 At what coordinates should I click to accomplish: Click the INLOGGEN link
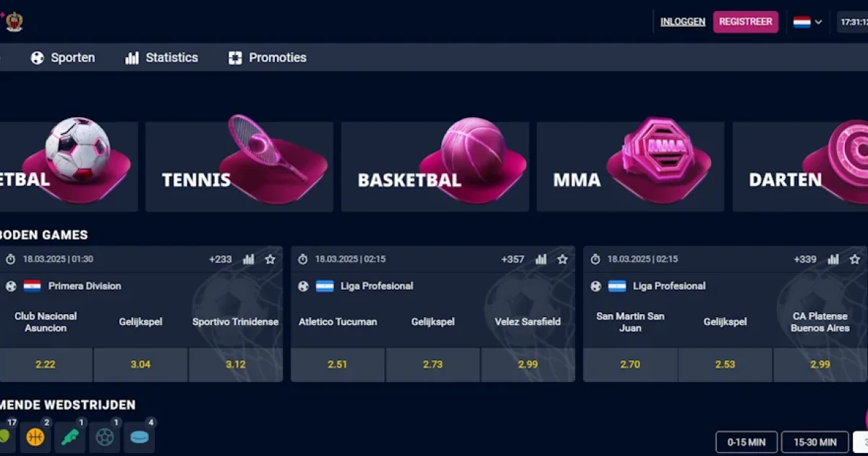(681, 22)
